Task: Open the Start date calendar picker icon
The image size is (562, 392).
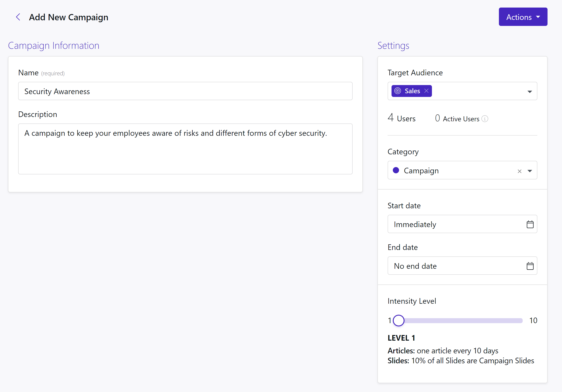Action: point(530,224)
